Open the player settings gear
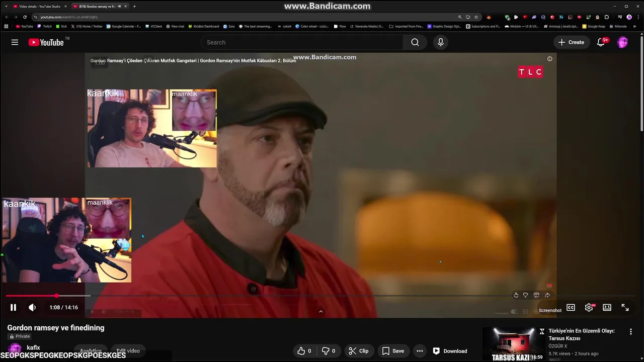The width and height of the screenshot is (644, 362). [x=589, y=307]
